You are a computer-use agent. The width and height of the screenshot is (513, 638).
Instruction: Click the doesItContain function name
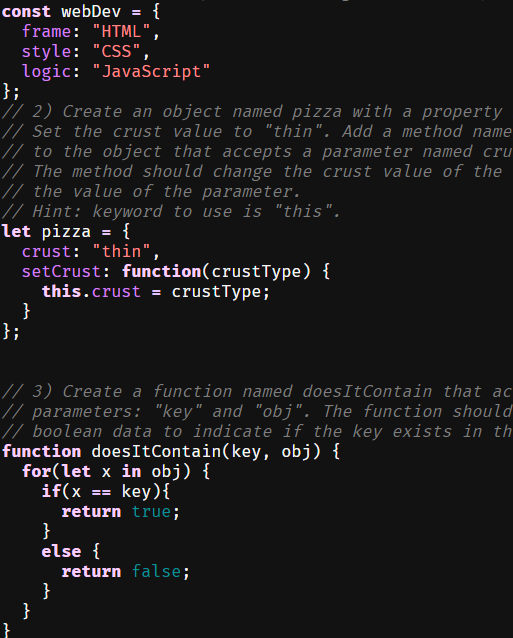(157, 451)
